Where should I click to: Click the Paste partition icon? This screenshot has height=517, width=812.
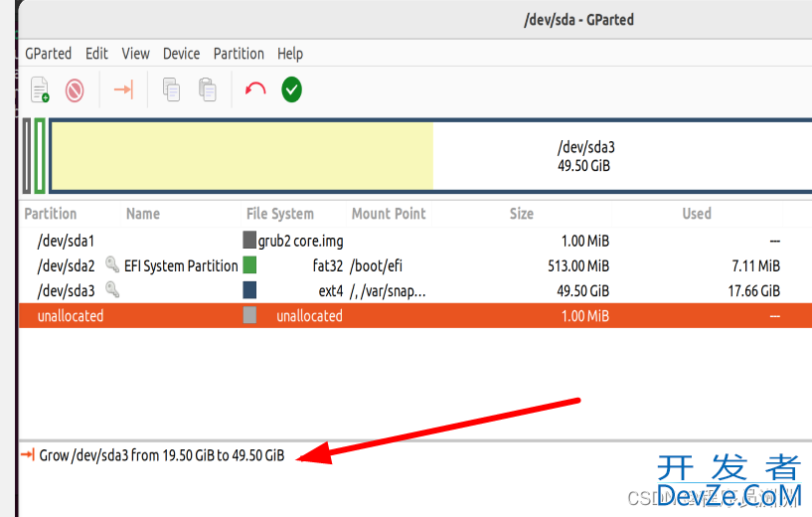point(208,89)
